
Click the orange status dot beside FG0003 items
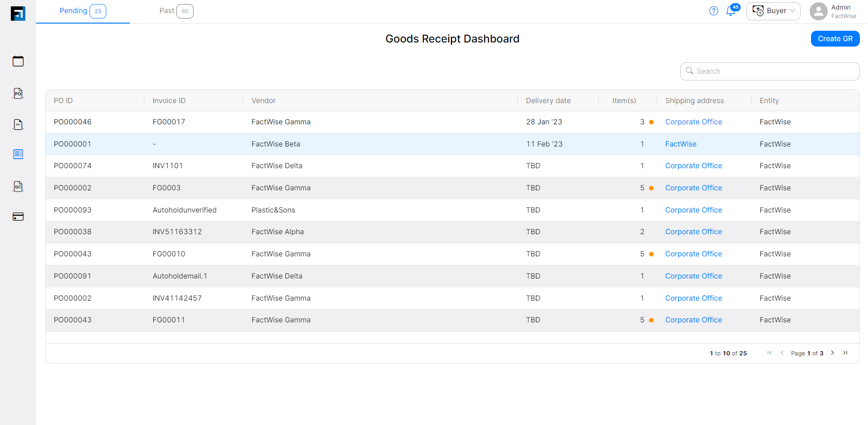pos(651,188)
